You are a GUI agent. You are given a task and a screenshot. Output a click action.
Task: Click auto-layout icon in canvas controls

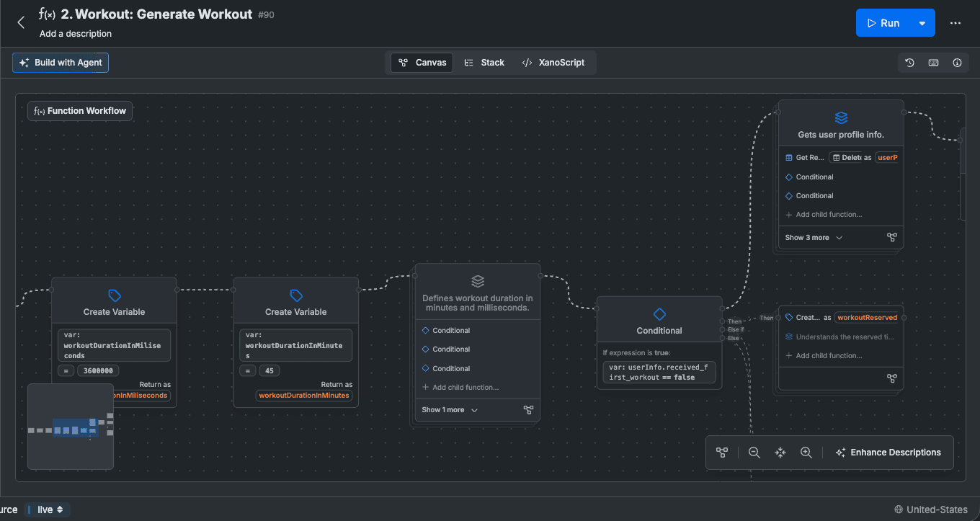click(x=721, y=453)
